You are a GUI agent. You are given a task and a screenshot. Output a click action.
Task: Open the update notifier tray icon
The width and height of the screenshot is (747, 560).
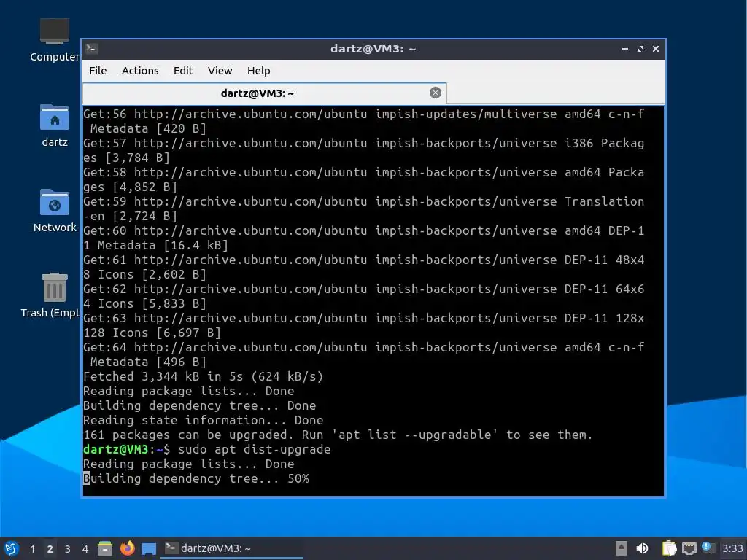pos(708,548)
